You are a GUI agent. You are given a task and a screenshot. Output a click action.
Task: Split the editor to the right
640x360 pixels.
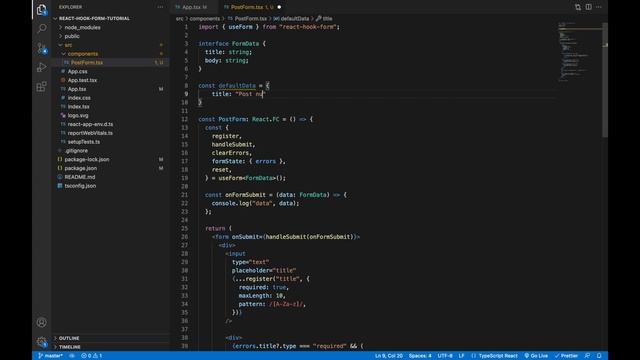589,7
